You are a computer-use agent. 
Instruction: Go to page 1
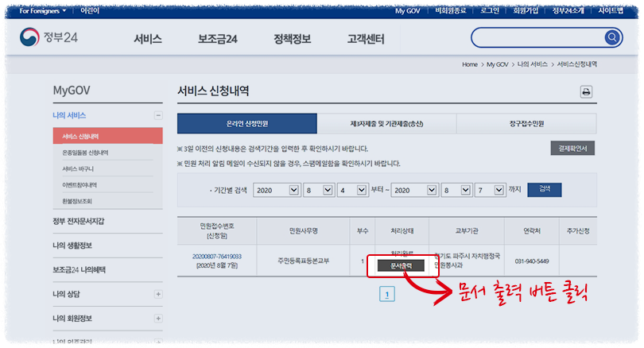click(387, 294)
